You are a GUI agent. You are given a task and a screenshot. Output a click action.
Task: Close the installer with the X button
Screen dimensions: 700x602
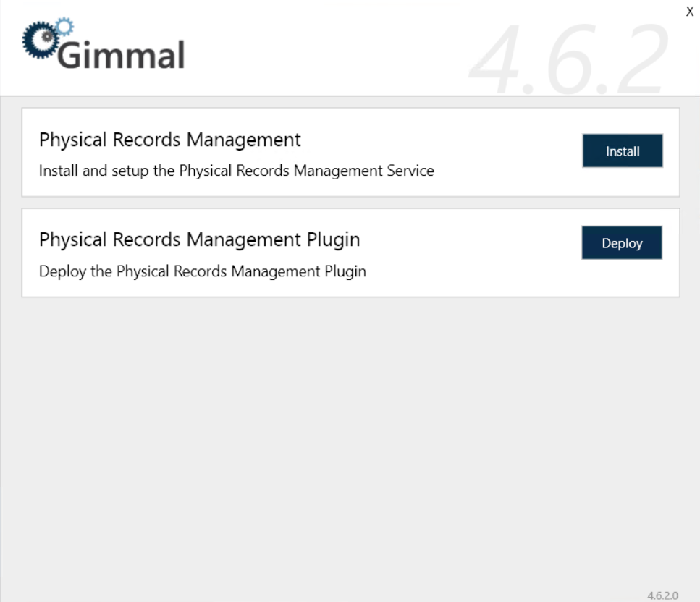[689, 12]
